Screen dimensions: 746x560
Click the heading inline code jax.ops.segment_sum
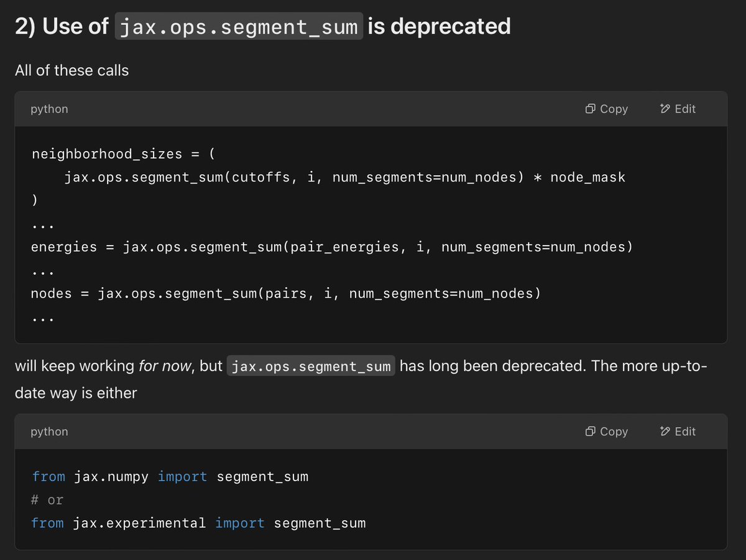tap(239, 27)
